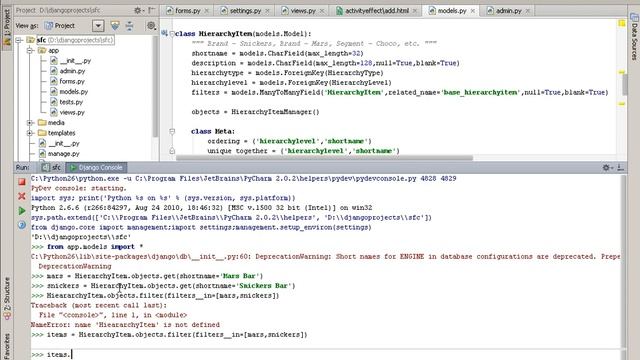Click fold end marker at unique_together line
This screenshot has height=360, width=640.
(x=172, y=151)
